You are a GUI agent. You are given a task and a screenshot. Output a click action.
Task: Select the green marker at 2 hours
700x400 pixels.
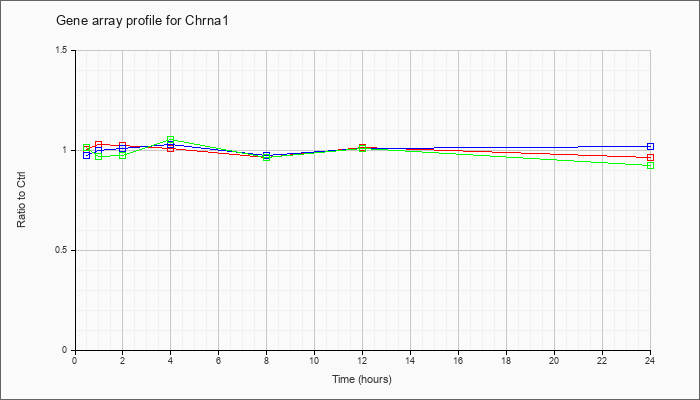[122, 155]
